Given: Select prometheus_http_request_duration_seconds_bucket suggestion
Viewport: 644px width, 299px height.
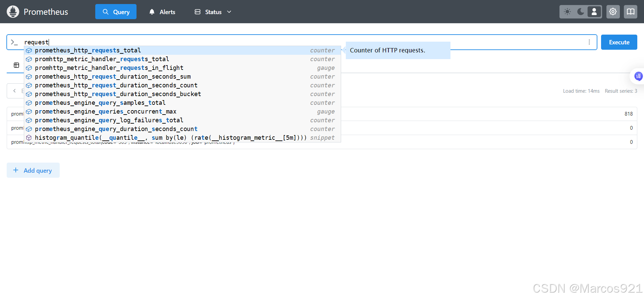Looking at the screenshot, I should click(182, 94).
